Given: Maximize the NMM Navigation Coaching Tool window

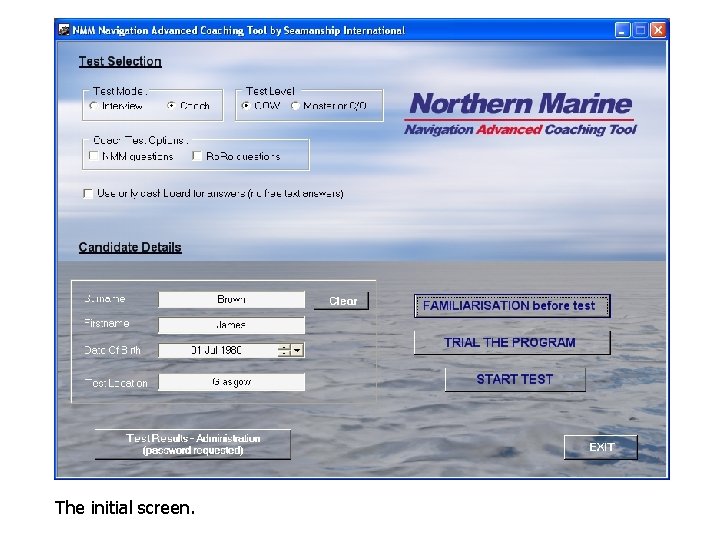Looking at the screenshot, I should [640, 30].
